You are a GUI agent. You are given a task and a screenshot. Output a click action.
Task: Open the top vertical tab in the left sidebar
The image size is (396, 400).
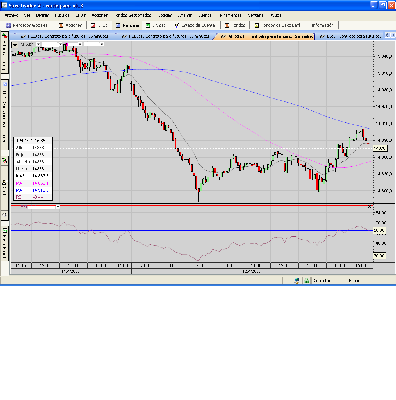pyautogui.click(x=5, y=52)
